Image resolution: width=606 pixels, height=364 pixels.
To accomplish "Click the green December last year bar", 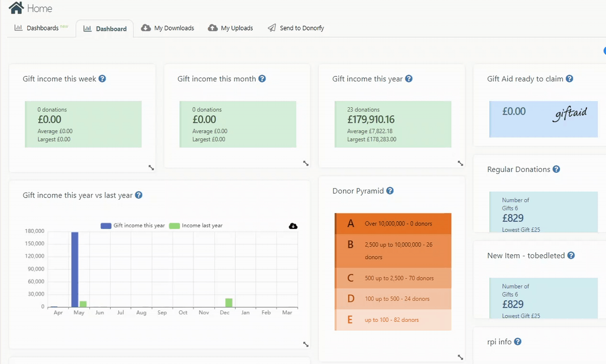I will coord(229,302).
